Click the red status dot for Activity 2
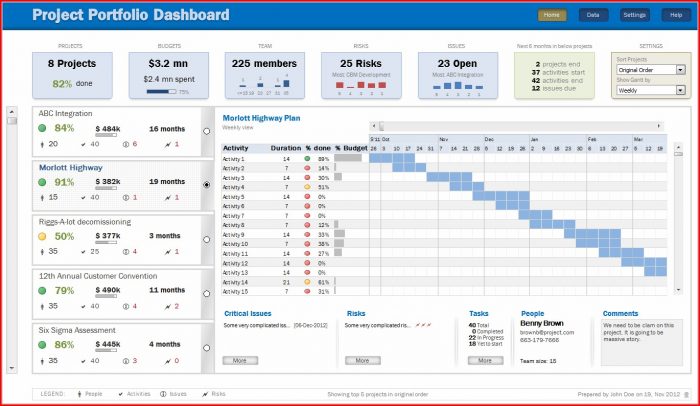The image size is (700, 406). click(x=307, y=168)
